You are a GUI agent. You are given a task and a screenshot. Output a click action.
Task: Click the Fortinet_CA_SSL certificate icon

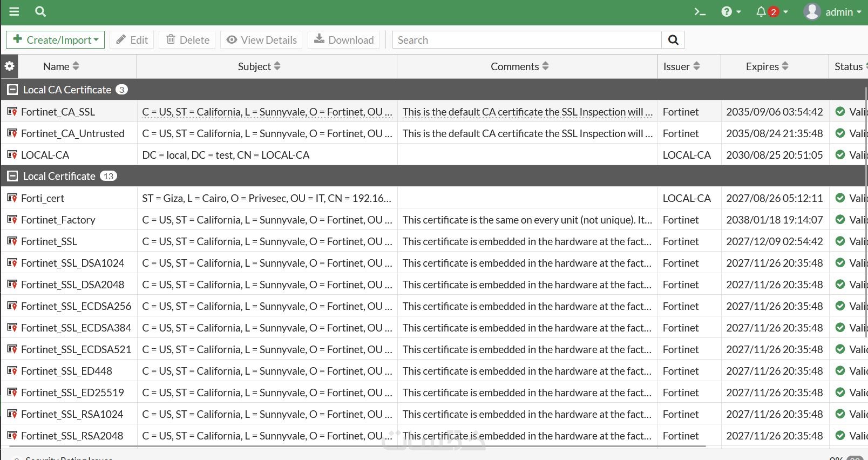tap(12, 112)
